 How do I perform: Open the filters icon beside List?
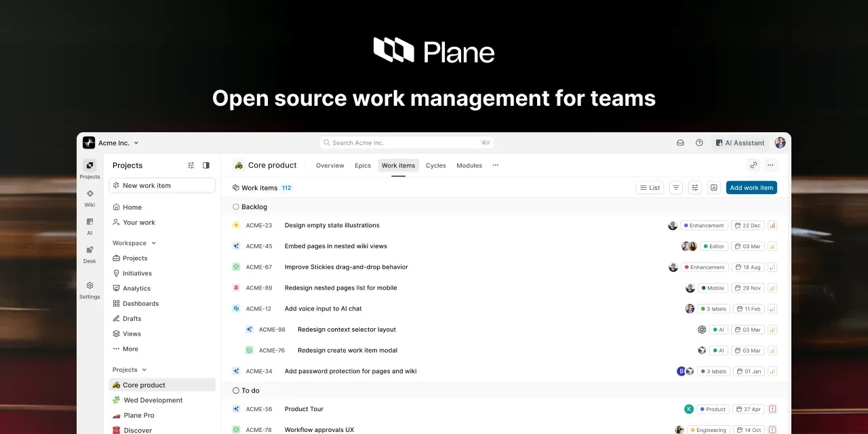coord(676,188)
